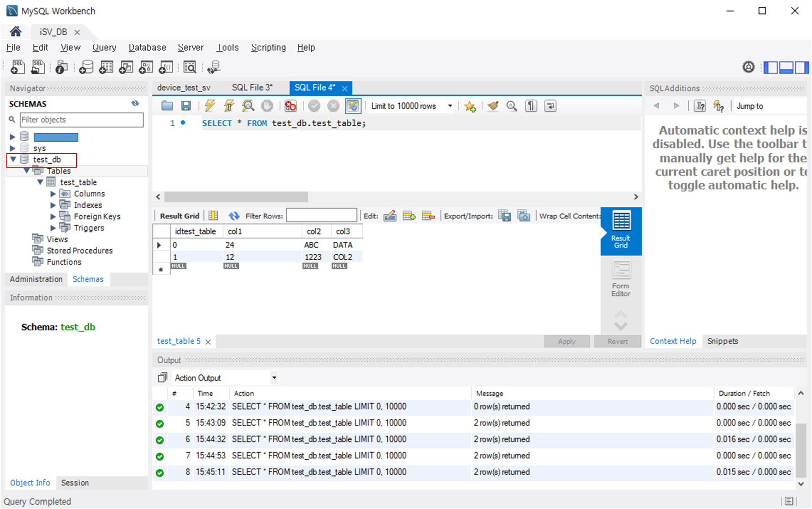The width and height of the screenshot is (812, 509).
Task: Beautify the SQL query broom icon
Action: pyautogui.click(x=493, y=106)
